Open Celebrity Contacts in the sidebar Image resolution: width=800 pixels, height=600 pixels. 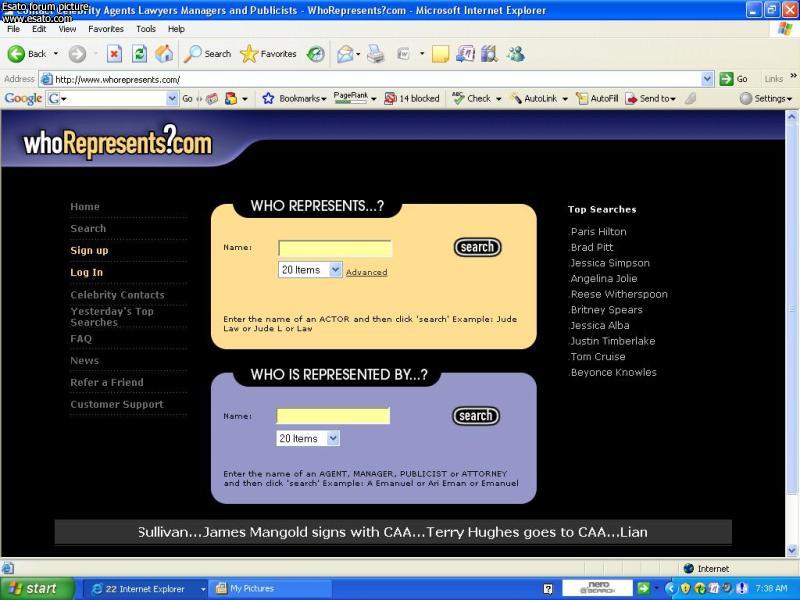click(x=117, y=295)
